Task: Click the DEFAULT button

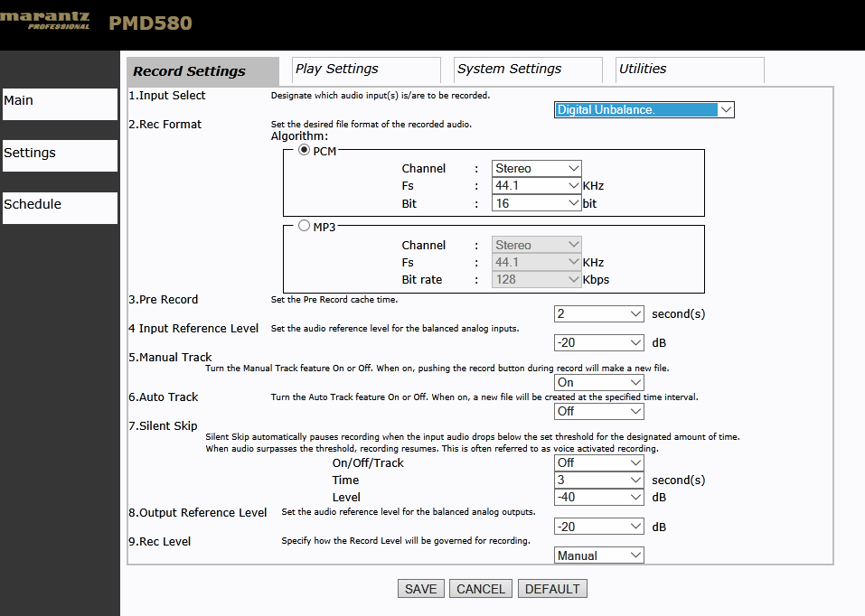Action: coord(552,588)
